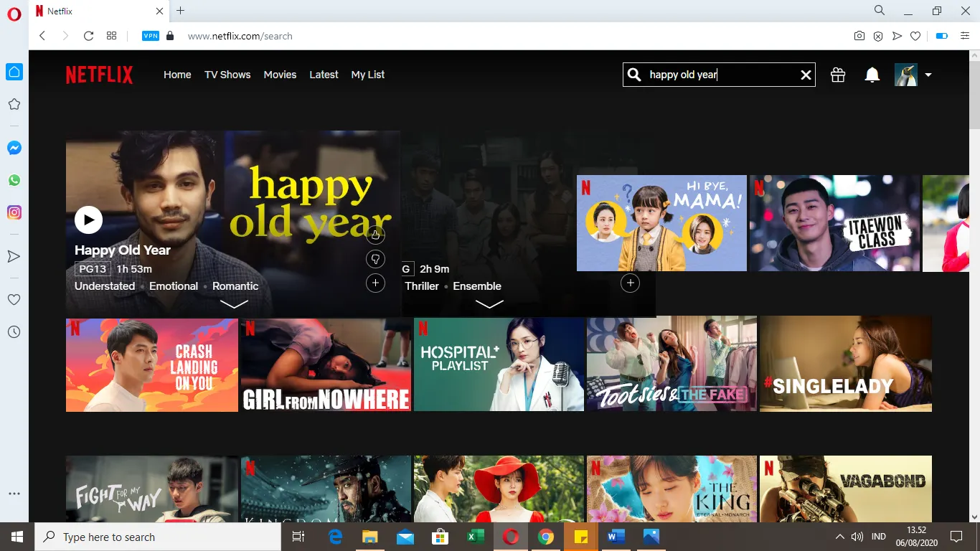Open WhatsApp in the Opera sidebar
Image resolution: width=980 pixels, height=551 pixels.
[14, 180]
